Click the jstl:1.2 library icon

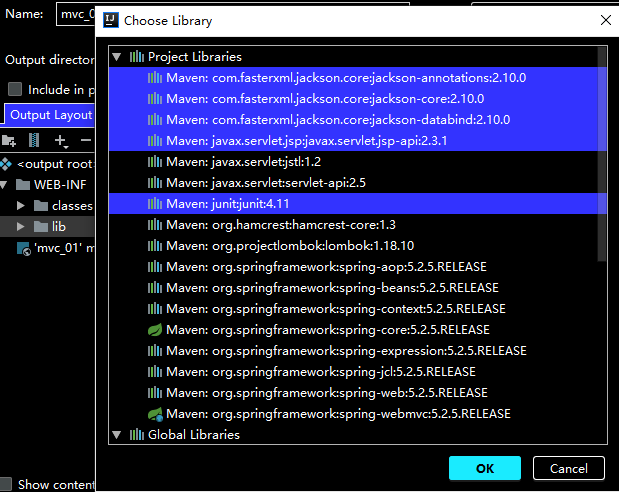pos(155,161)
